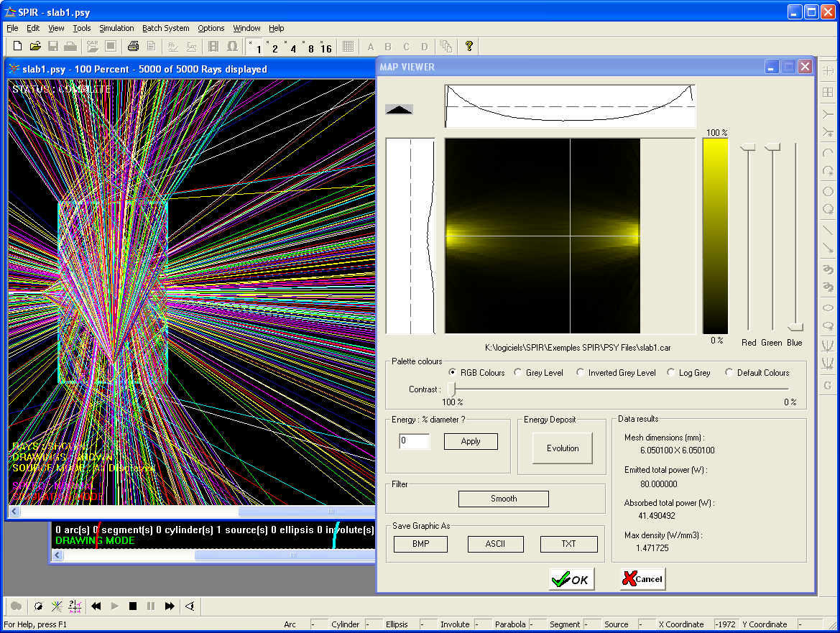This screenshot has width=840, height=633.
Task: Click the Smooth filter button
Action: (504, 499)
